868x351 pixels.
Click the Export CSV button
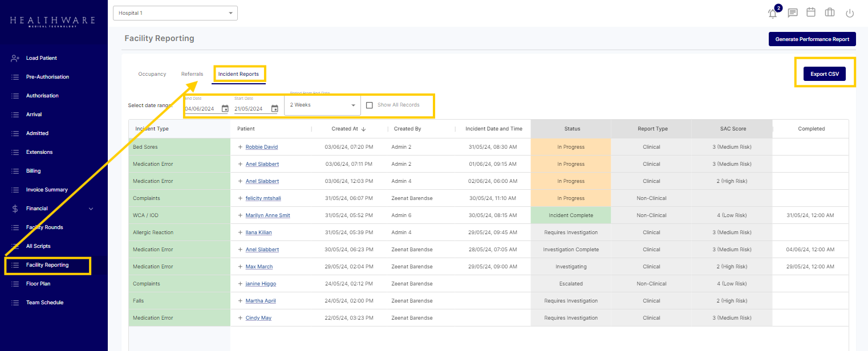(824, 74)
